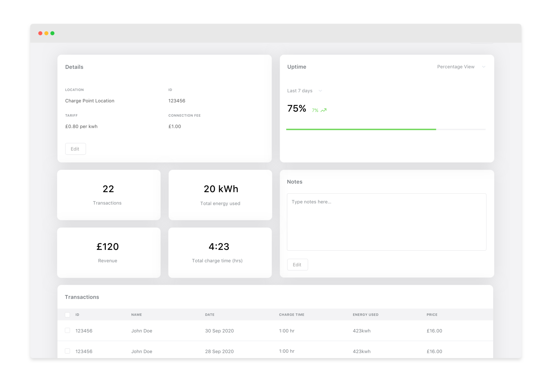Sort transactions by the PRICE column header
This screenshot has height=392, width=552.
tap(432, 314)
